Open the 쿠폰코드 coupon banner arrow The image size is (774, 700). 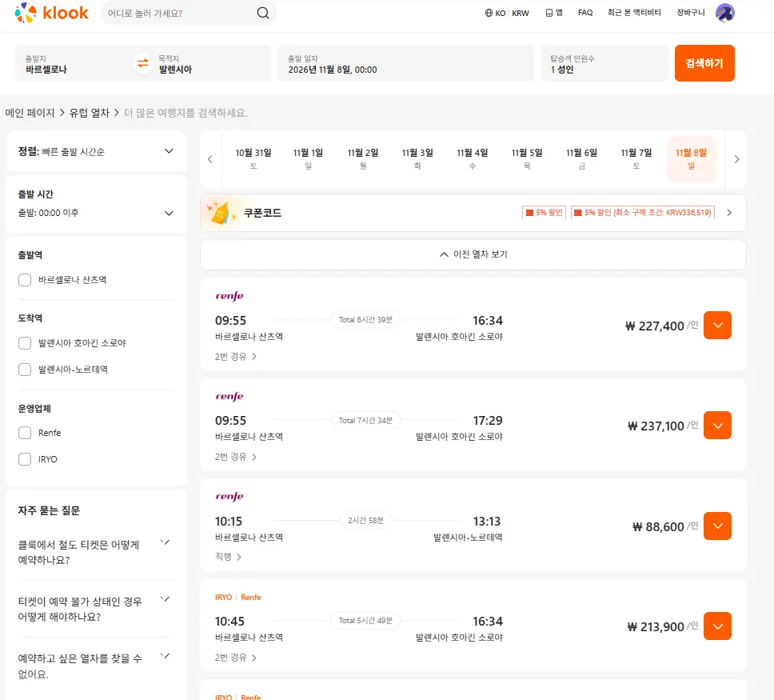tap(729, 213)
